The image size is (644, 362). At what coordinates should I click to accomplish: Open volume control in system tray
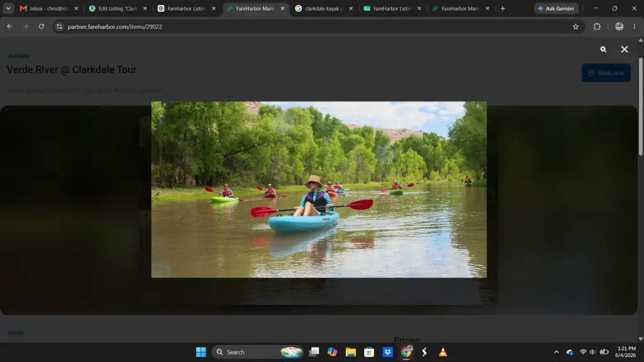coord(592,352)
